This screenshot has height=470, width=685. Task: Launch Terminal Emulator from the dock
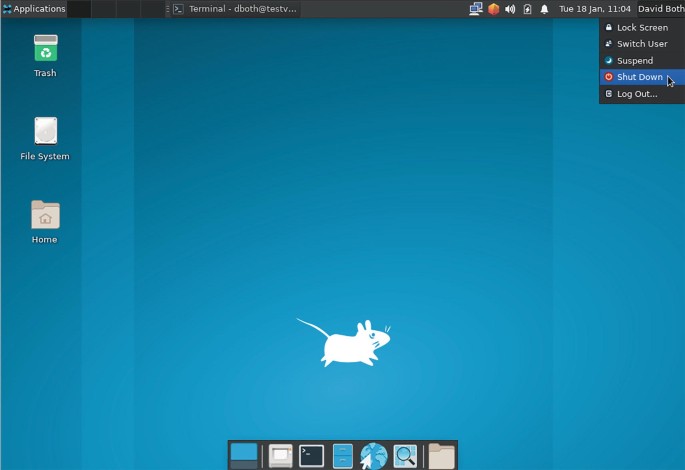[312, 456]
